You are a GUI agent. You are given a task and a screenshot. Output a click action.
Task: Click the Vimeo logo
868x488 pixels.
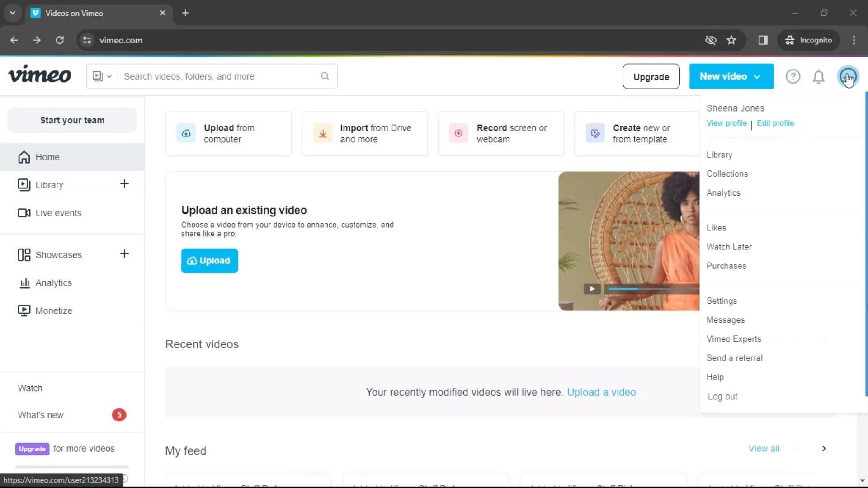coord(39,75)
